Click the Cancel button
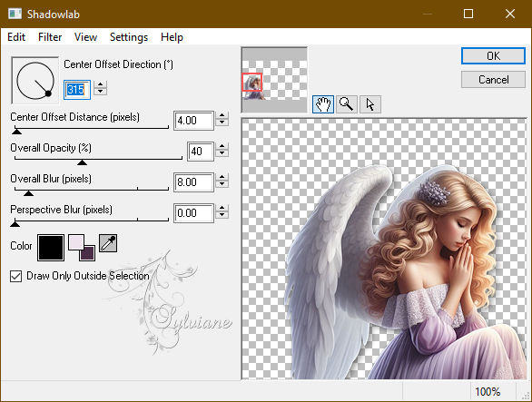 (x=493, y=80)
